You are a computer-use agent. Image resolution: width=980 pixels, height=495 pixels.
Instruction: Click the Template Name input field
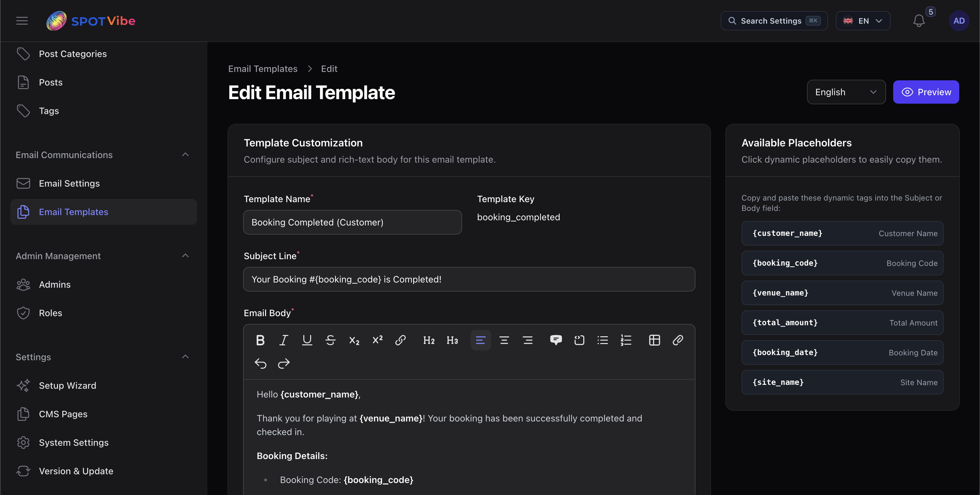352,223
